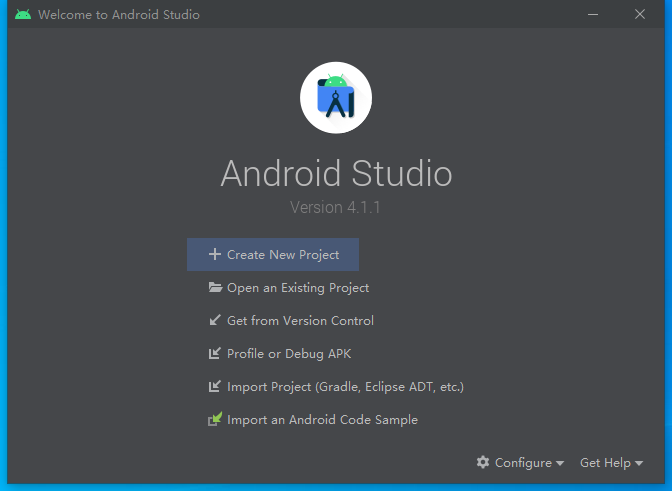Expand the Get Help dropdown

tap(612, 463)
